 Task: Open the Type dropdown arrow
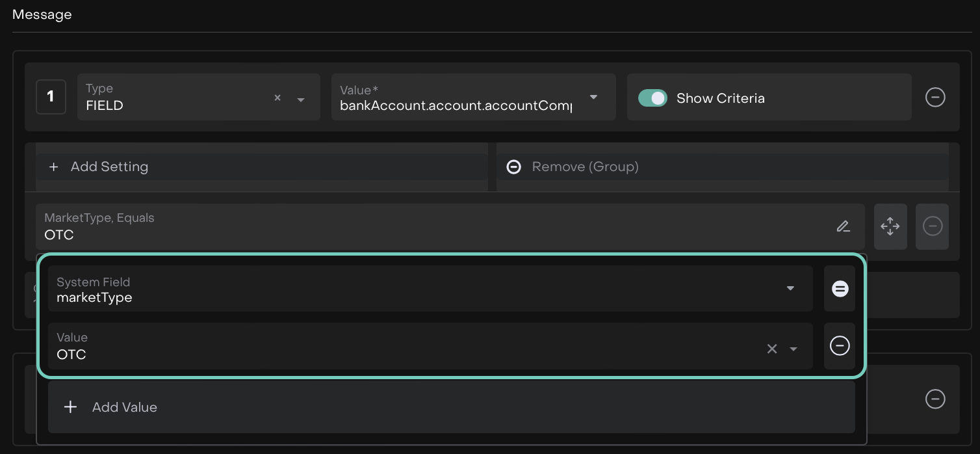[x=301, y=100]
